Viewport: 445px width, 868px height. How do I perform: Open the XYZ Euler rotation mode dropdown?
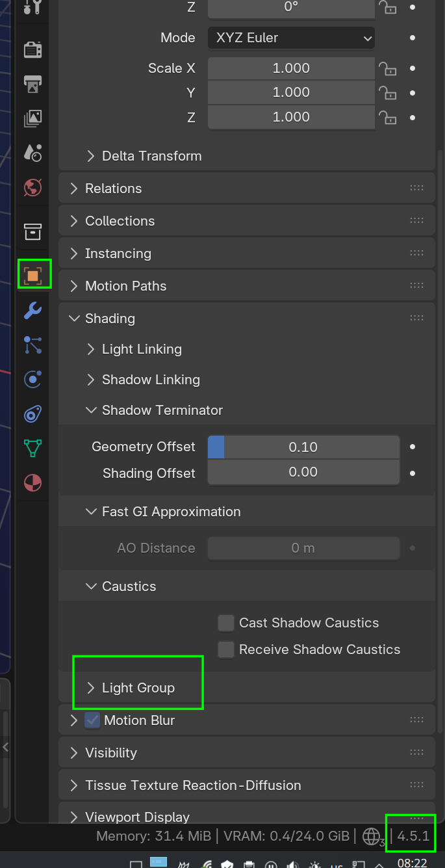click(x=291, y=38)
